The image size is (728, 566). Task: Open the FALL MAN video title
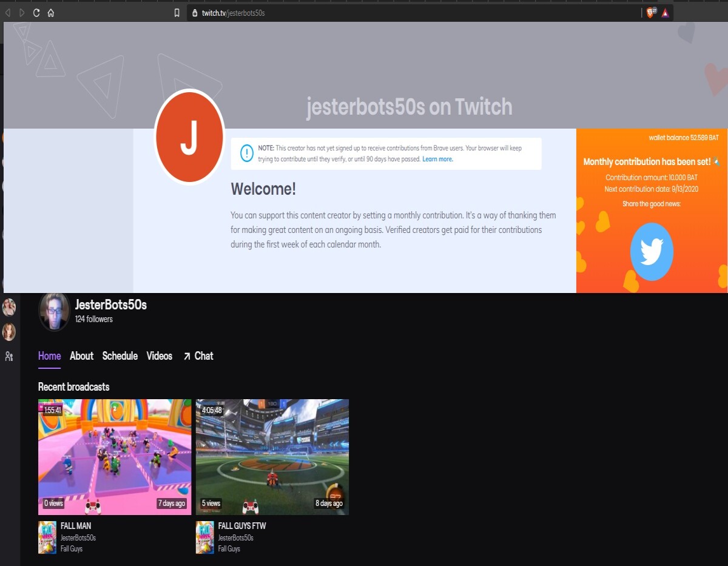tap(76, 526)
